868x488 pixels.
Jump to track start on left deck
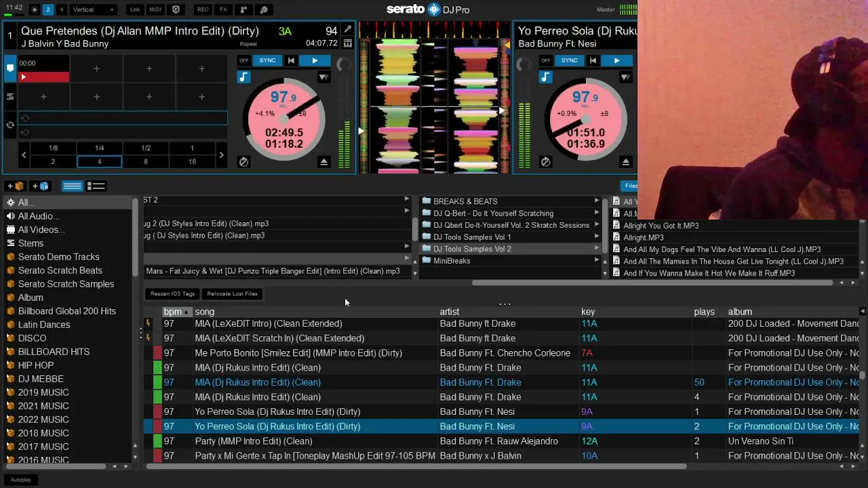coord(291,60)
